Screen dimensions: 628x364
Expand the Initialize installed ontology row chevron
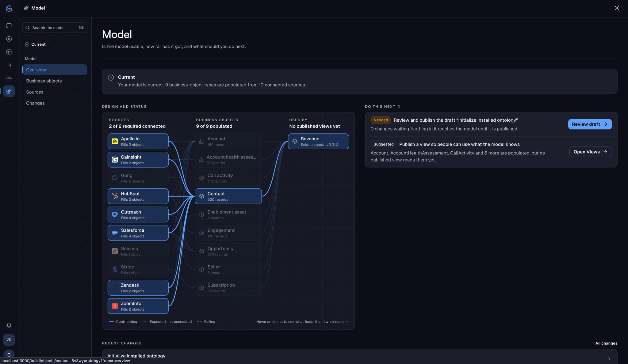coord(609,359)
